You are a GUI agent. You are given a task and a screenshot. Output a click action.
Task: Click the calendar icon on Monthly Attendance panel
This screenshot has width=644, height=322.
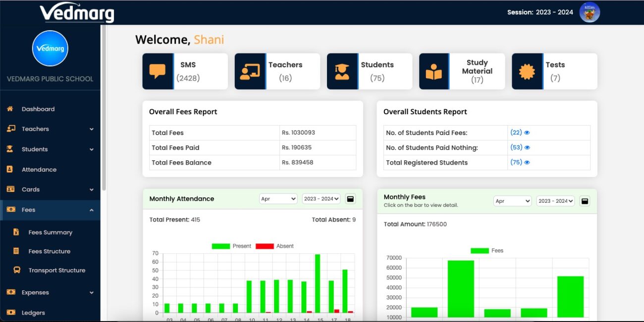coord(350,198)
